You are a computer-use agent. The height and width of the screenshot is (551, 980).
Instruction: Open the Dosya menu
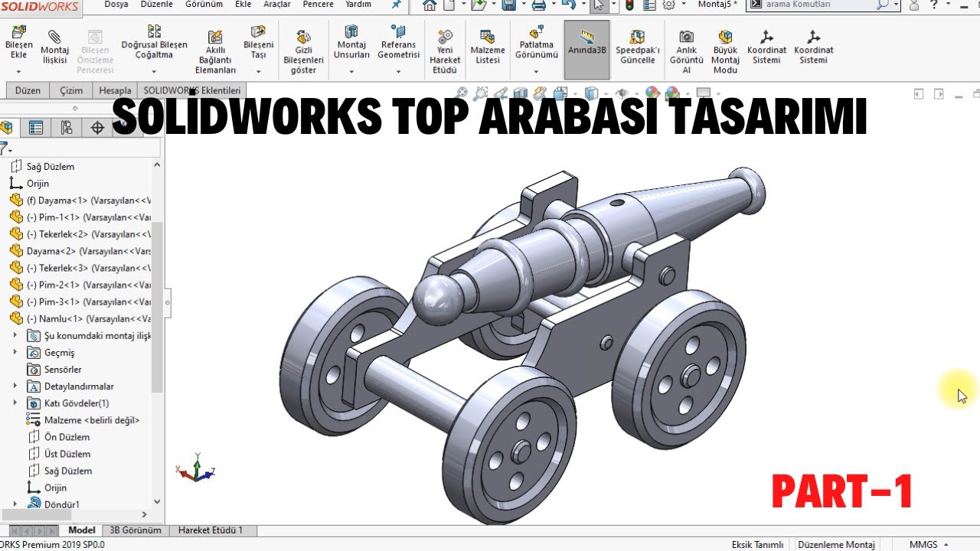click(x=116, y=5)
